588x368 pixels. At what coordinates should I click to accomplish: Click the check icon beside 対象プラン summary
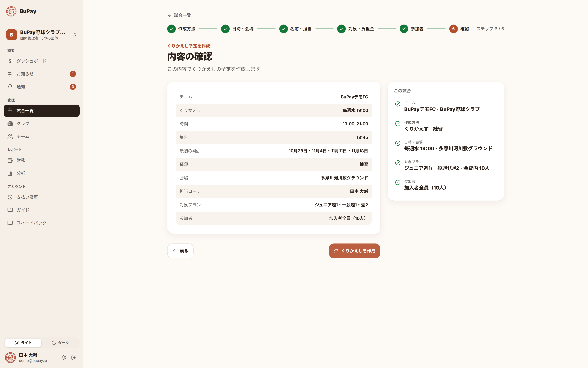(x=398, y=163)
